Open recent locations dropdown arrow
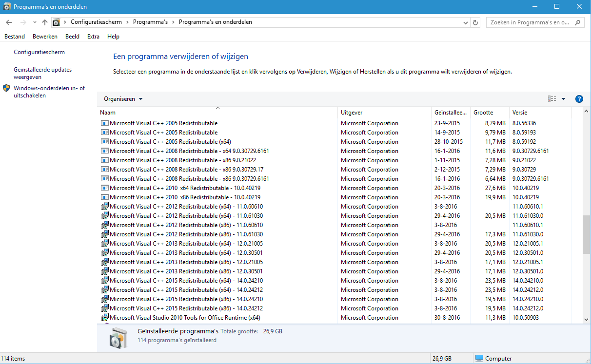This screenshot has width=591, height=364. tap(35, 22)
